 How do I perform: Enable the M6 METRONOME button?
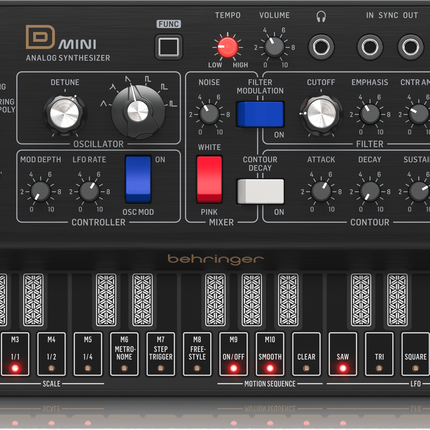(x=124, y=354)
